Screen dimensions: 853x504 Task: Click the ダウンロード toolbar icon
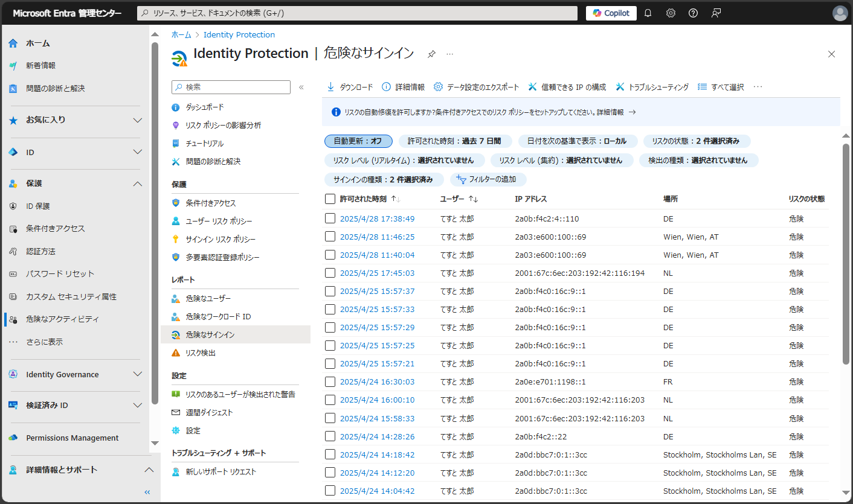[330, 87]
